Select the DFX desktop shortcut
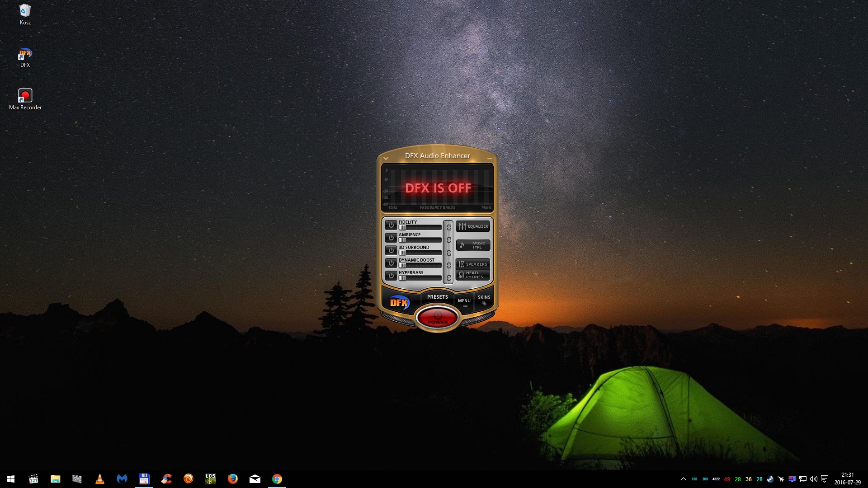 [25, 57]
